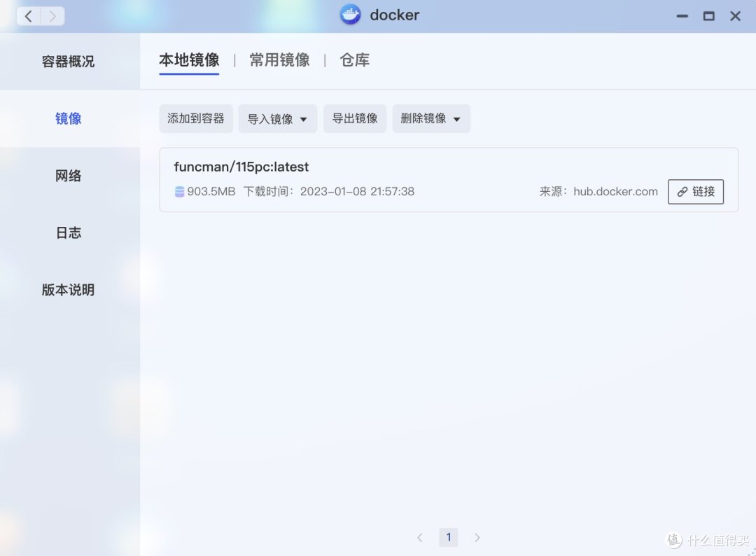Click the 导出镜像 button
Viewport: 756px width, 556px height.
click(x=354, y=118)
